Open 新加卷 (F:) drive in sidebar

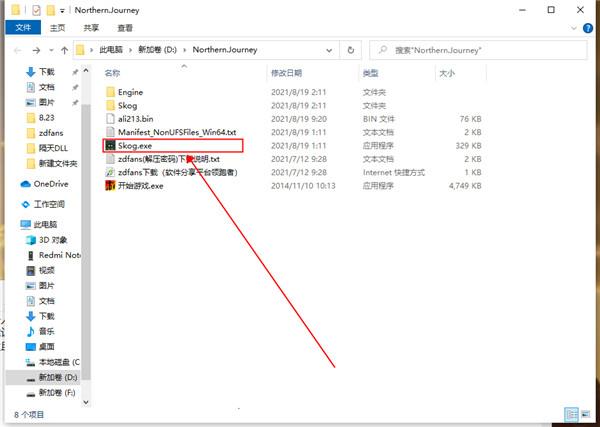pos(57,393)
